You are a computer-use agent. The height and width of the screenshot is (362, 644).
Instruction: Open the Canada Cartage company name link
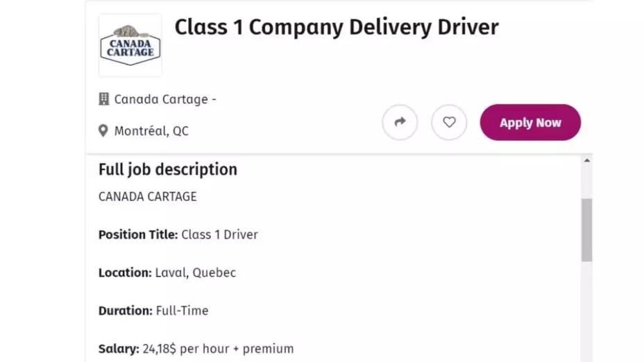click(x=161, y=99)
